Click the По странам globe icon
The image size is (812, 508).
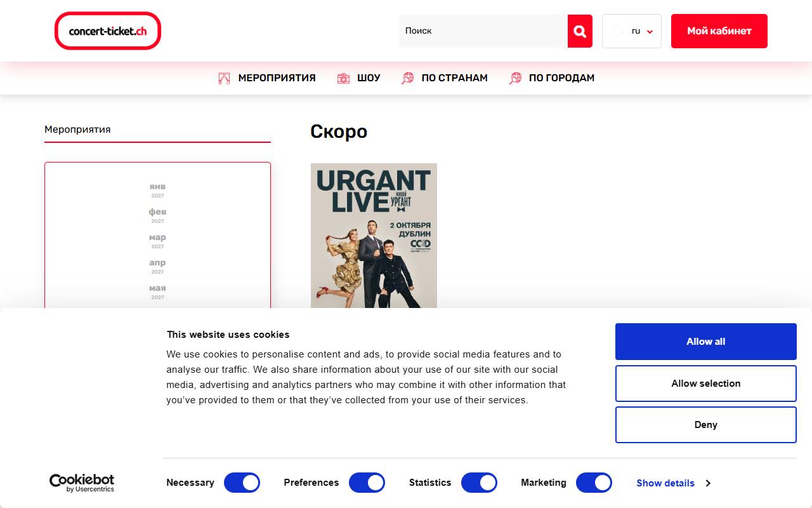pyautogui.click(x=408, y=78)
